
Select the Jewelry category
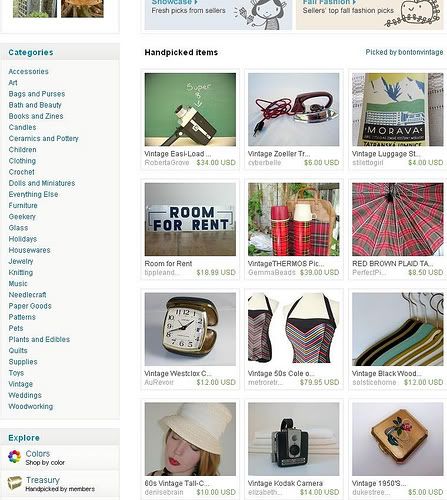(21, 261)
